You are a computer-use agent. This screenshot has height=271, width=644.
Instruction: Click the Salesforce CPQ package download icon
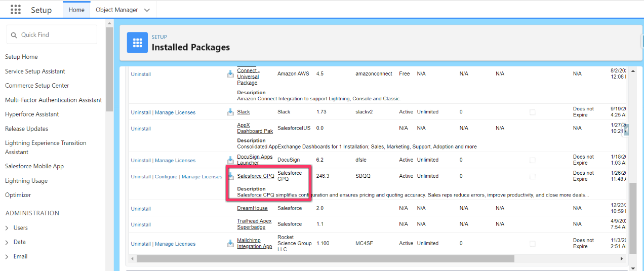(230, 176)
